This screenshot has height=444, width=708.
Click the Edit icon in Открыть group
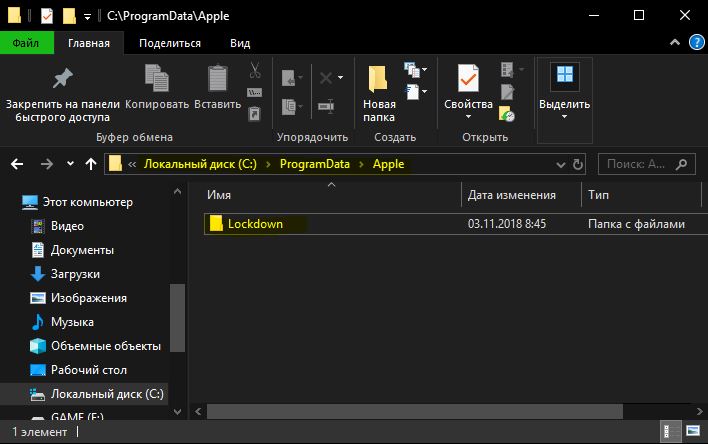point(508,92)
